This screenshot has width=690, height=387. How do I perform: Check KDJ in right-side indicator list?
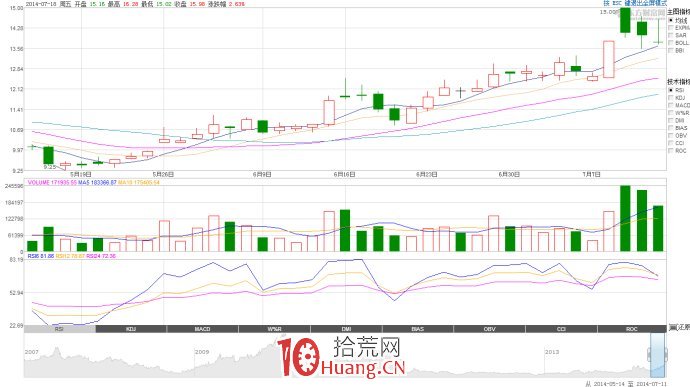[x=671, y=98]
